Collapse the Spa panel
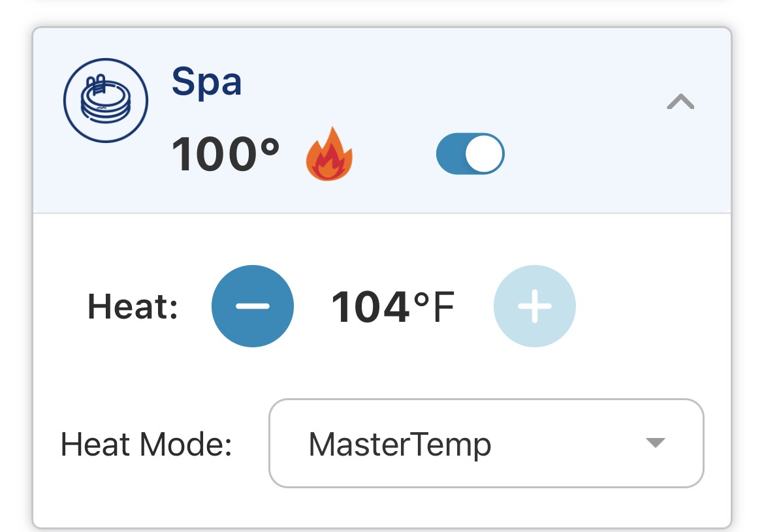Viewport: 764px width, 532px height. coord(680,101)
